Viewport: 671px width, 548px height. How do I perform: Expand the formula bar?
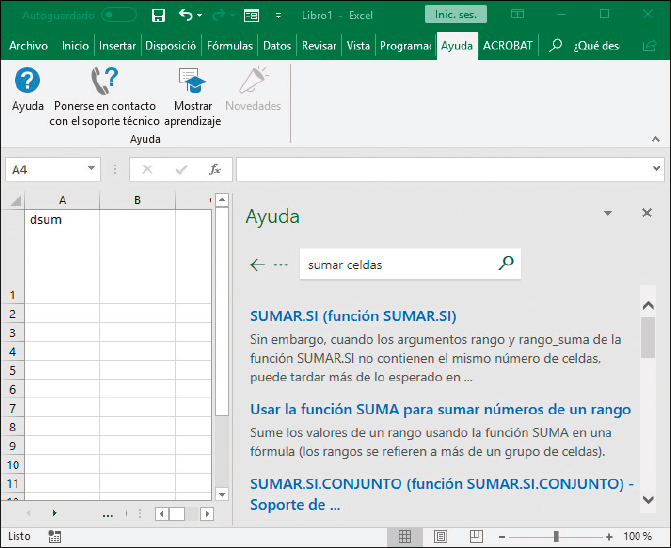click(x=655, y=170)
